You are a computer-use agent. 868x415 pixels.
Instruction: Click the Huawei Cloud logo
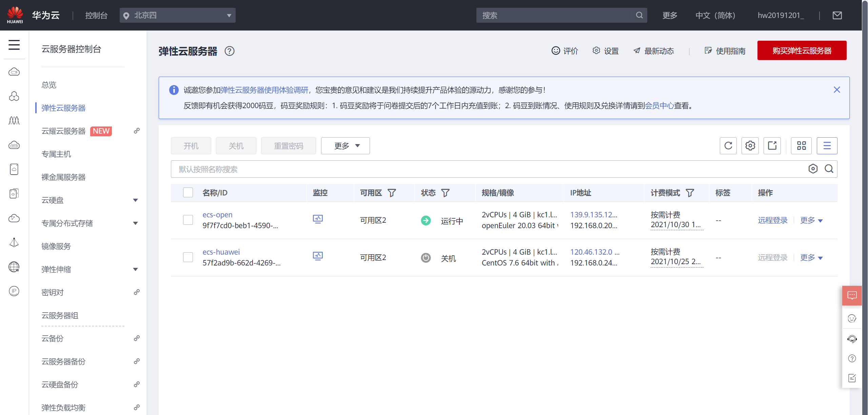tap(15, 15)
